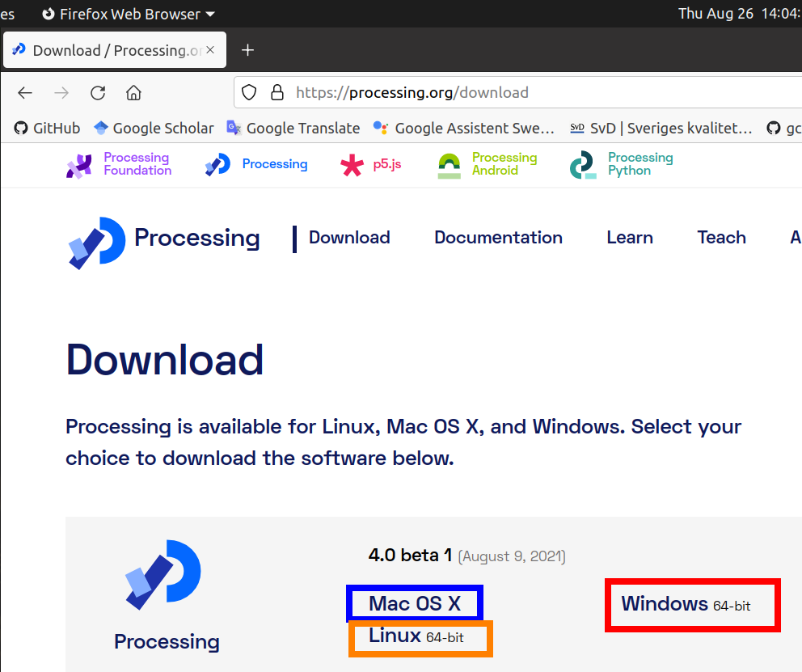Click the pink p5.js asterisk icon
The image size is (802, 672).
click(352, 165)
